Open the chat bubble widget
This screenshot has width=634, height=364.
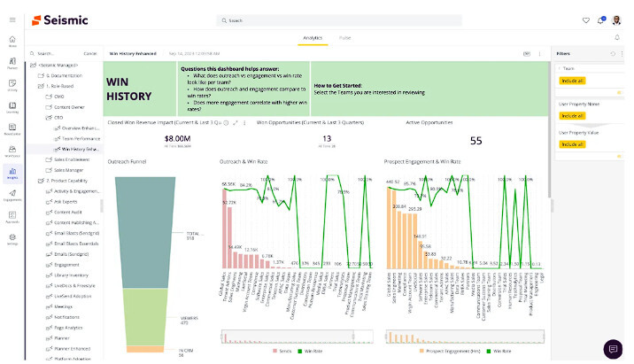point(613,347)
